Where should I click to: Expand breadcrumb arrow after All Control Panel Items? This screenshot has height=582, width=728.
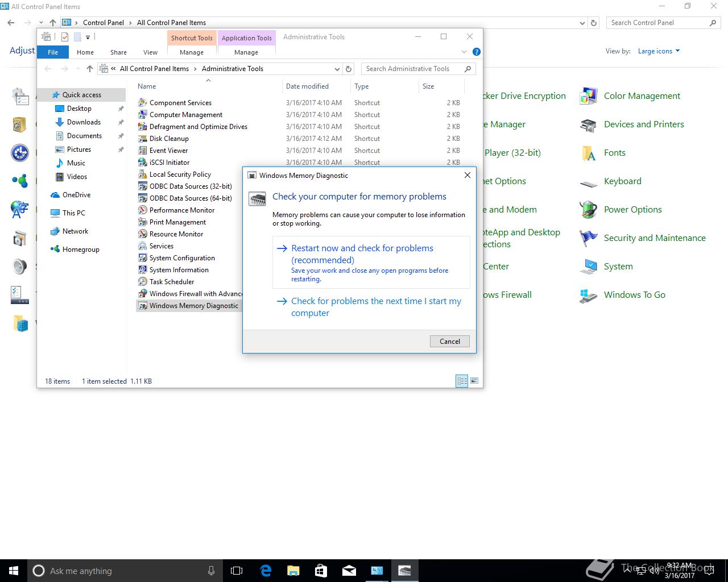[x=195, y=69]
